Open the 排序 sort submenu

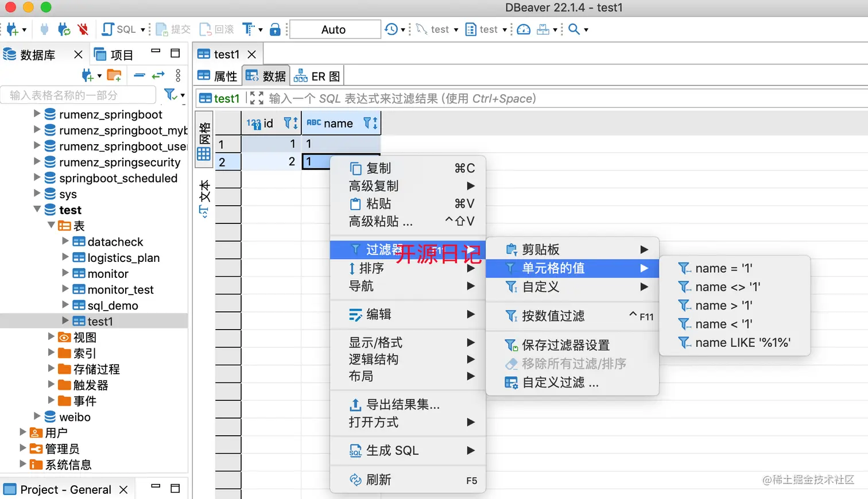click(x=408, y=268)
